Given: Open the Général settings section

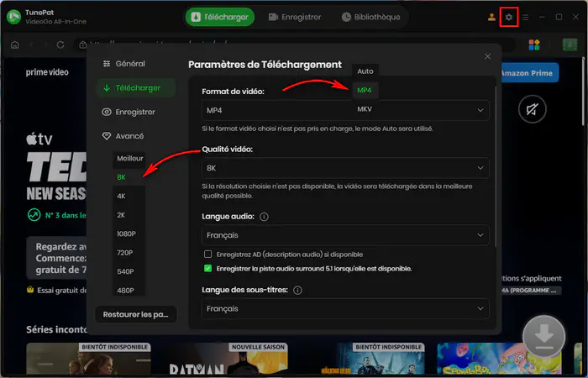Looking at the screenshot, I should [x=136, y=64].
